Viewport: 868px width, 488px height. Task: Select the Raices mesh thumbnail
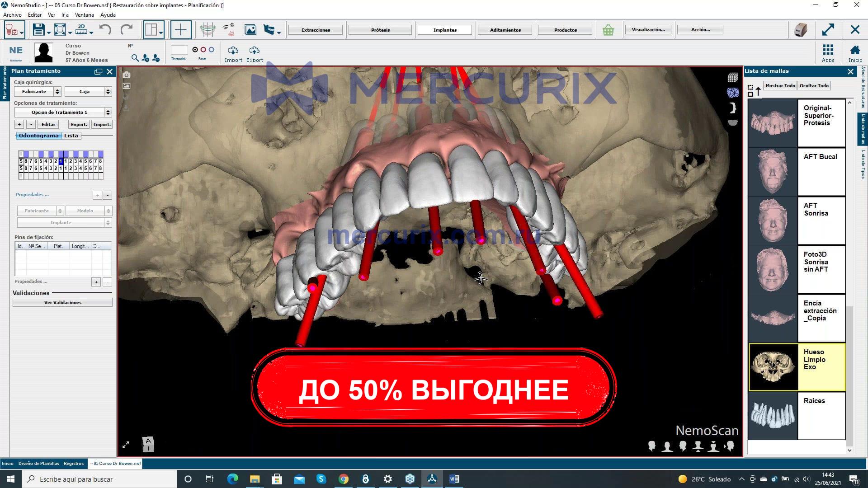pyautogui.click(x=773, y=416)
